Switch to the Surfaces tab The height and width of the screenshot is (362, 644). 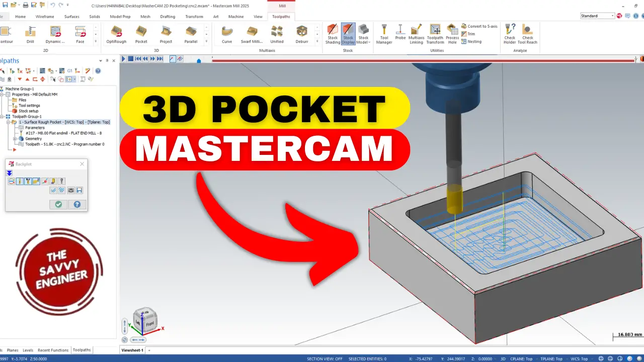tap(71, 17)
